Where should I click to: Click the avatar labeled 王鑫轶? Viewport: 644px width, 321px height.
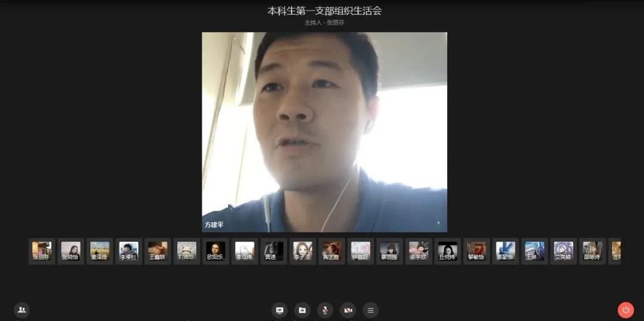[x=157, y=251]
